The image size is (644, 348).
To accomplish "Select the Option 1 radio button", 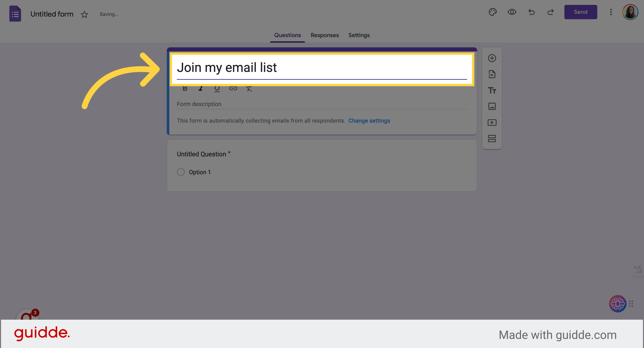I will [x=181, y=172].
